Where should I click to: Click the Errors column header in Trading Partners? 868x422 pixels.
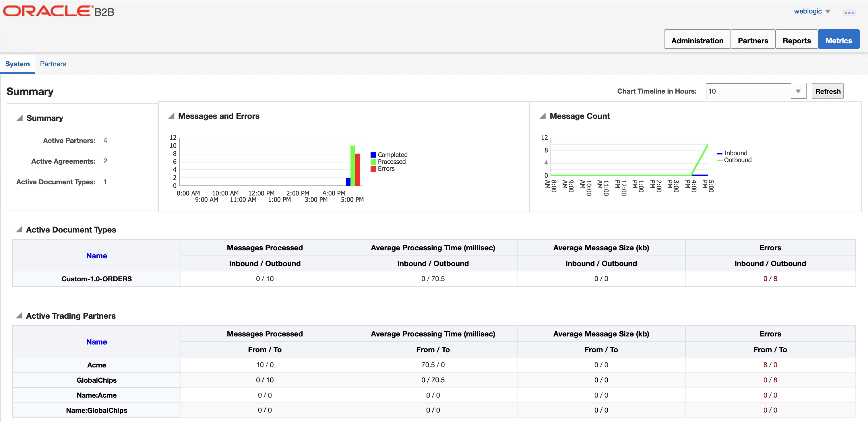point(770,334)
